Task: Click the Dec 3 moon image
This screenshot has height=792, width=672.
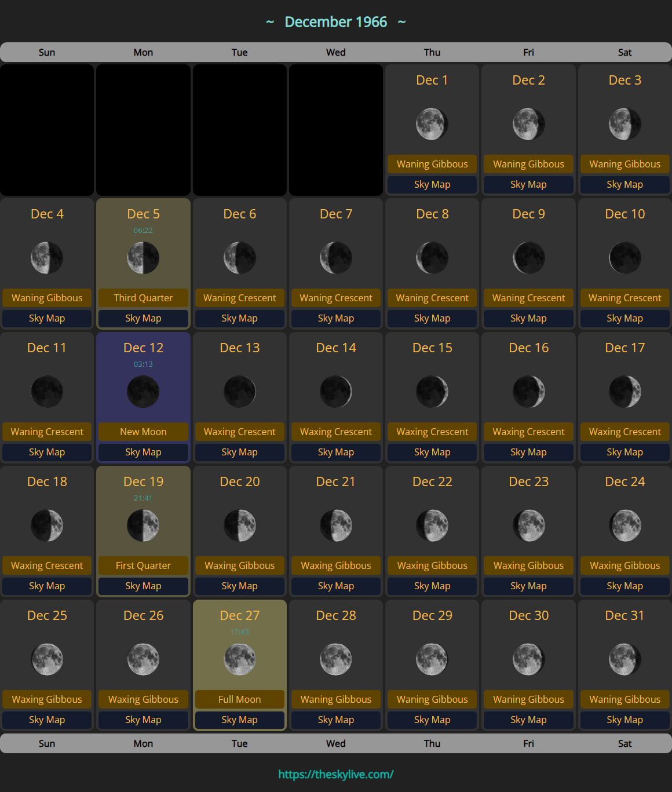Action: click(625, 124)
